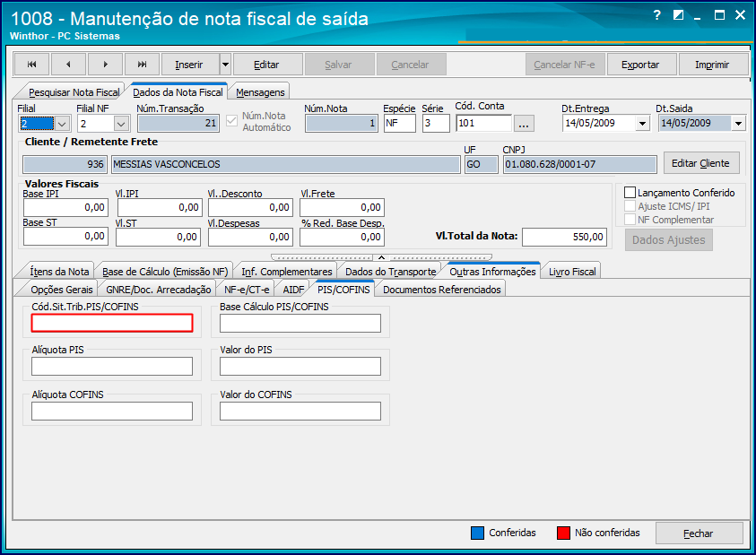The height and width of the screenshot is (555, 756).
Task: Focus the Alíquota PIS field
Action: pos(112,367)
